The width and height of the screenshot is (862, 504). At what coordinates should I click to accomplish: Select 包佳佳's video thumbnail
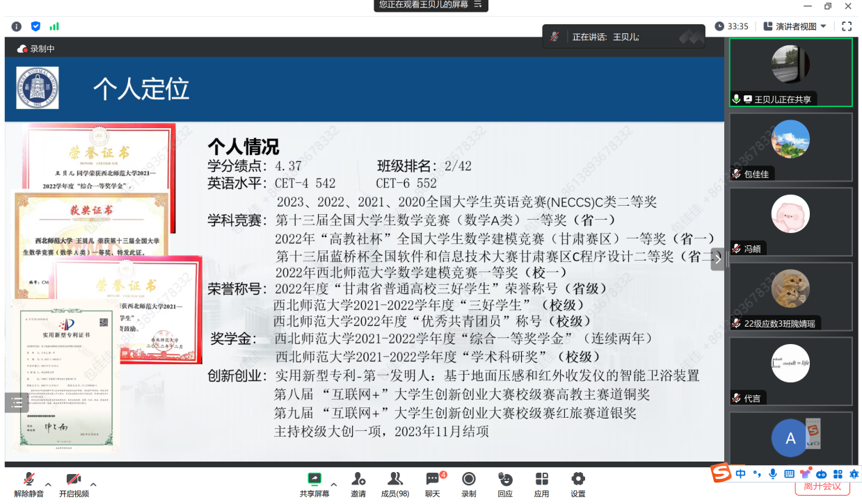tap(790, 147)
